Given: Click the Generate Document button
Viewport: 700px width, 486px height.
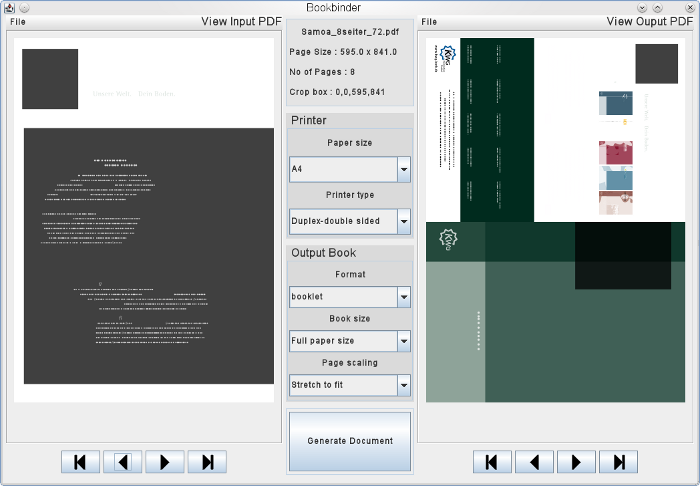Looking at the screenshot, I should pyautogui.click(x=350, y=441).
